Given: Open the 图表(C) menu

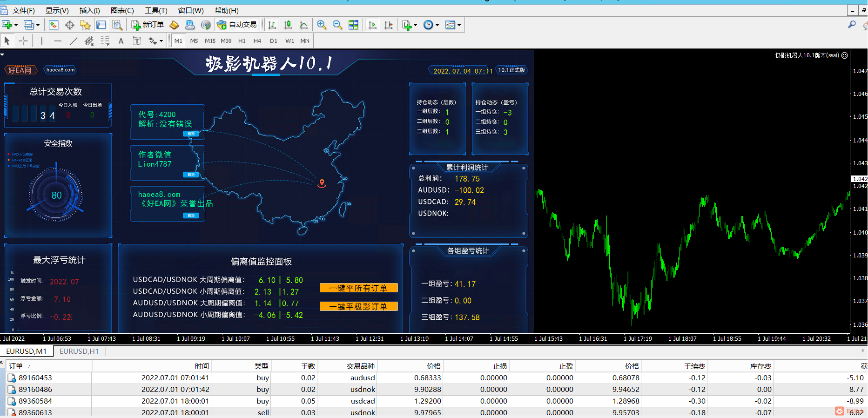Looking at the screenshot, I should click(122, 10).
